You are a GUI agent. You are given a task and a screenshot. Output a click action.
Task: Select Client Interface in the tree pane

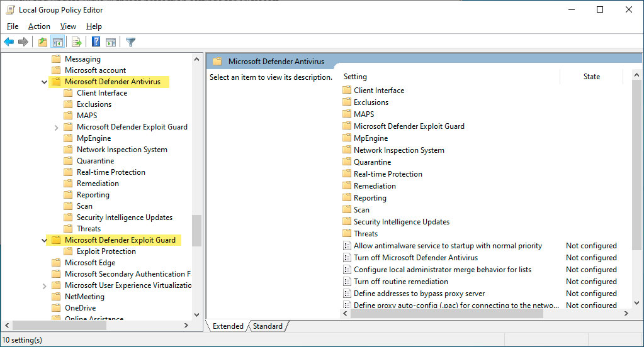coord(102,92)
